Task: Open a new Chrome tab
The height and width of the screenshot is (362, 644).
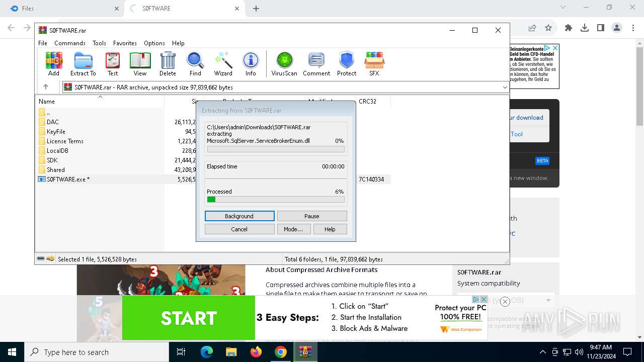Action: point(256,9)
